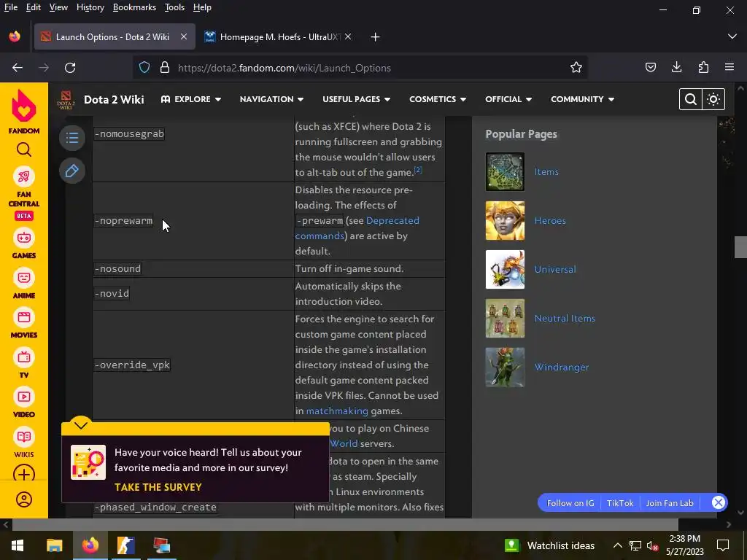
Task: Click the TikTok button
Action: (620, 503)
